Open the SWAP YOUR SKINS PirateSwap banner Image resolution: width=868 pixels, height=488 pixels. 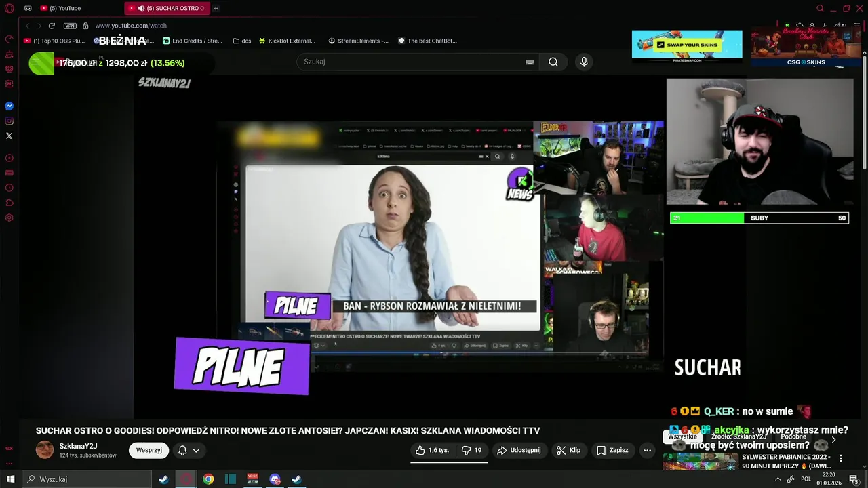(x=687, y=46)
